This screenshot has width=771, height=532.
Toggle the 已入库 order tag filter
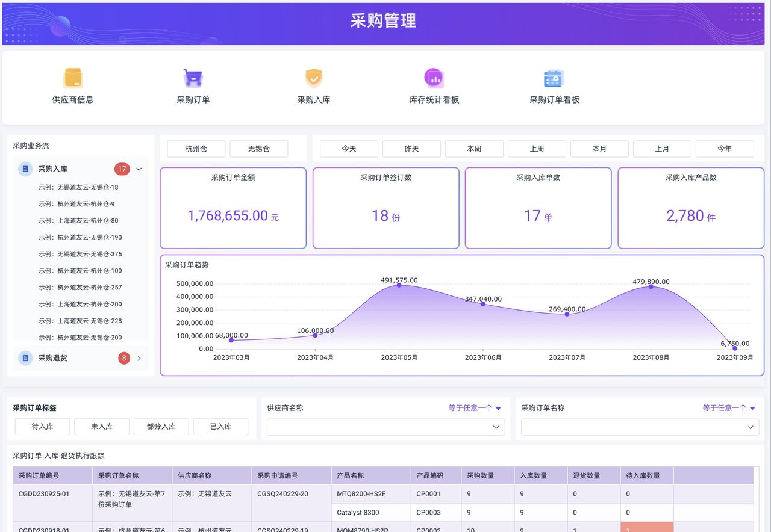220,426
